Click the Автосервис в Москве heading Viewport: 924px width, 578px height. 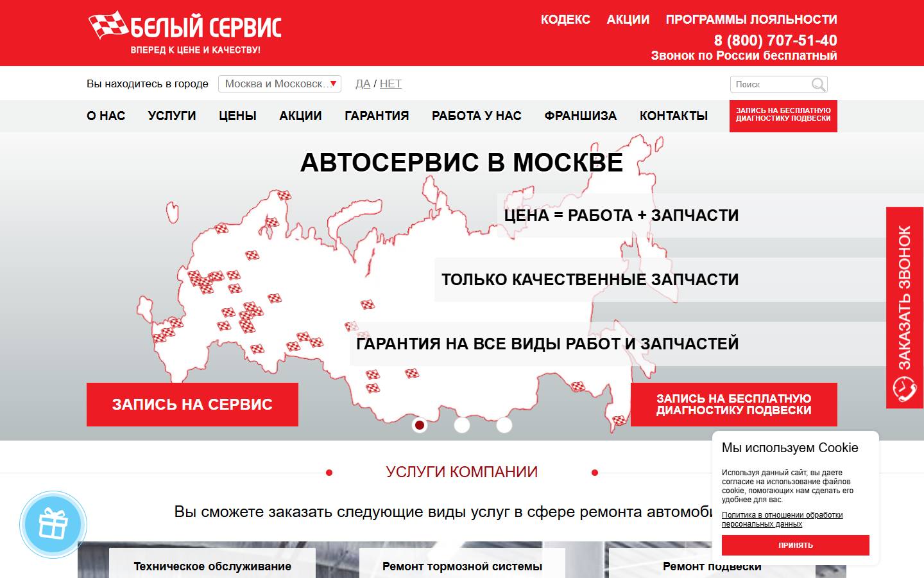pyautogui.click(x=462, y=162)
